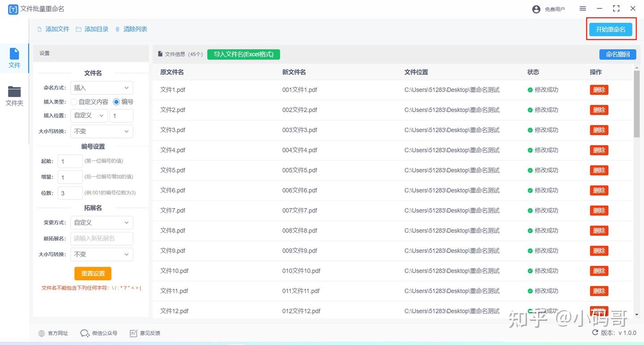Delete the 文件8.pdf row
Viewport: 644px width, 345px height.
(x=599, y=231)
